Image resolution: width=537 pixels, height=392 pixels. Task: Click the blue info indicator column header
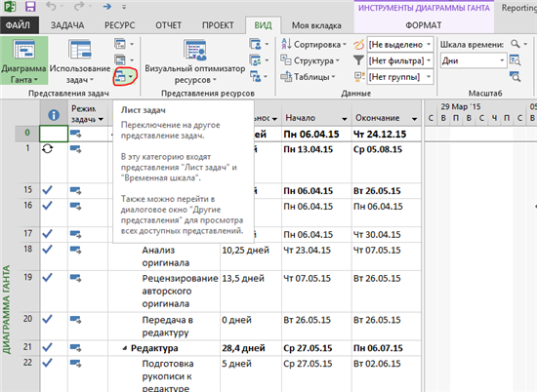54,115
